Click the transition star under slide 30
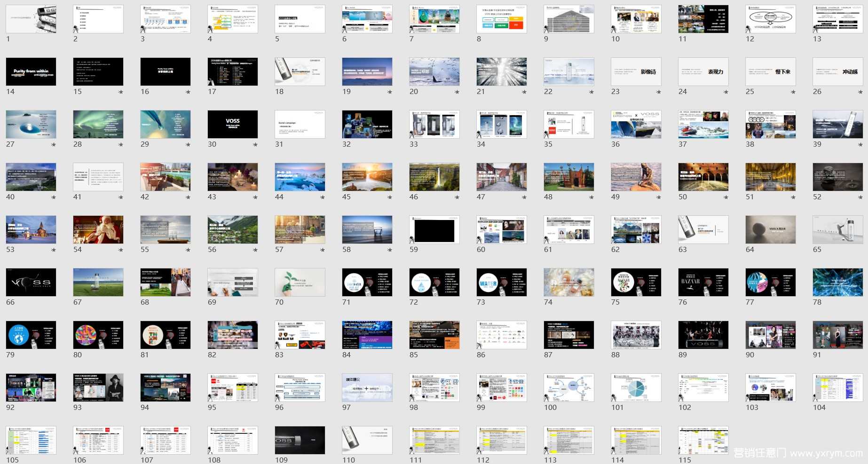The height and width of the screenshot is (464, 868). [255, 145]
